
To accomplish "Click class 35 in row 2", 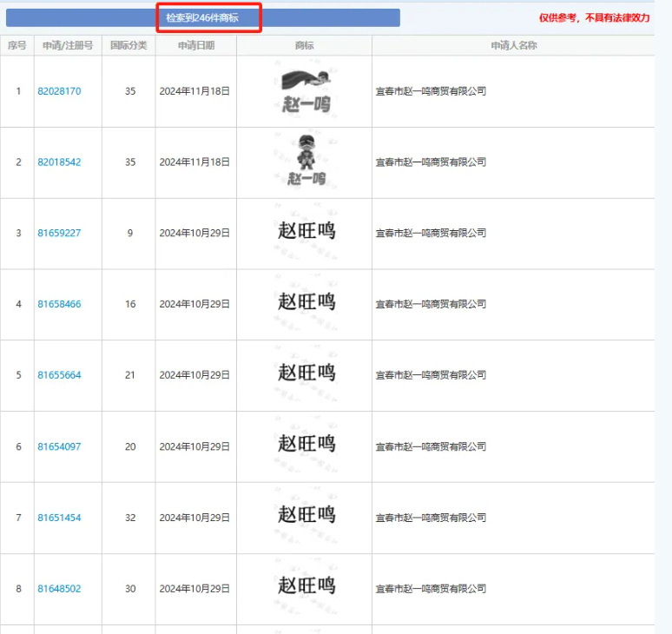I will [x=130, y=162].
